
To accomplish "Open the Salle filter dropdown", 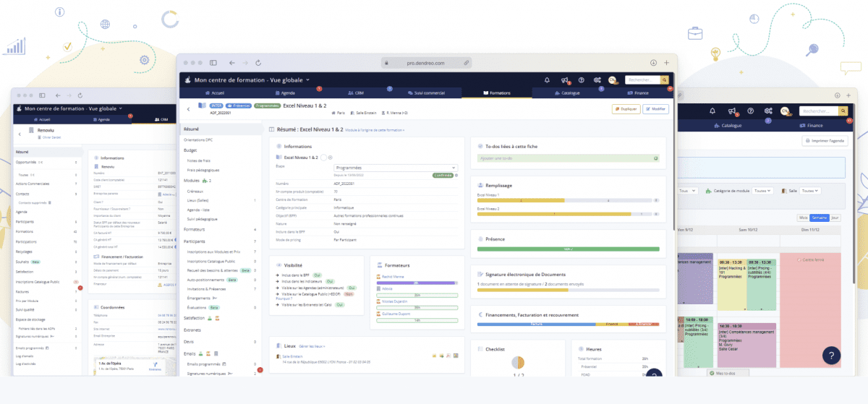I will pos(810,191).
